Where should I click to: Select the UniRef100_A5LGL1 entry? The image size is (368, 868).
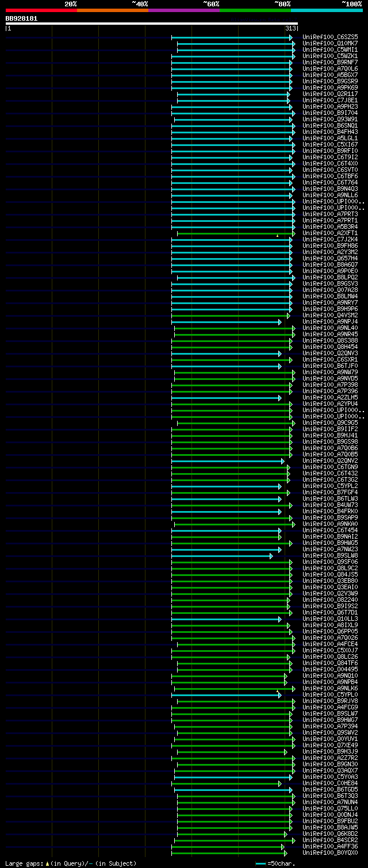coord(330,138)
